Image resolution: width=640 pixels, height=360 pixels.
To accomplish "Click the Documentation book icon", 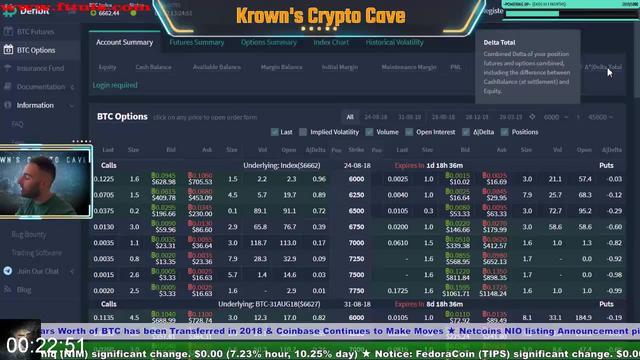I will [8, 87].
